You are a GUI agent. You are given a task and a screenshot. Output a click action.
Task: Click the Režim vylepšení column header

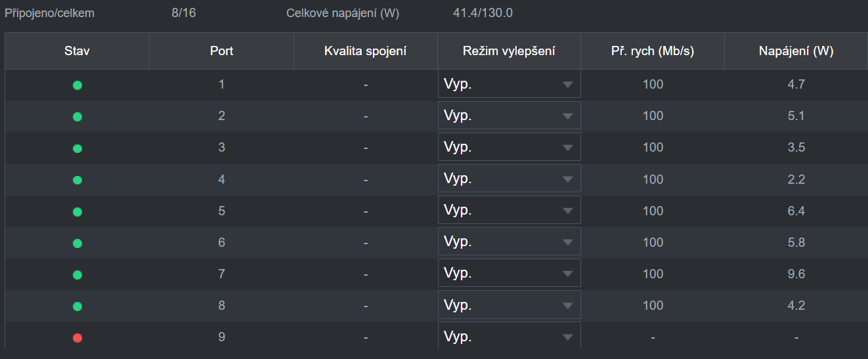click(x=509, y=51)
